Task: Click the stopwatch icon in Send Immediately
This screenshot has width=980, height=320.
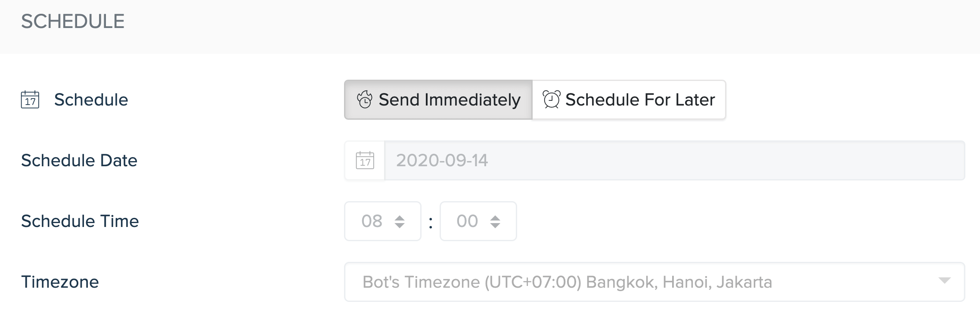Action: 365,99
